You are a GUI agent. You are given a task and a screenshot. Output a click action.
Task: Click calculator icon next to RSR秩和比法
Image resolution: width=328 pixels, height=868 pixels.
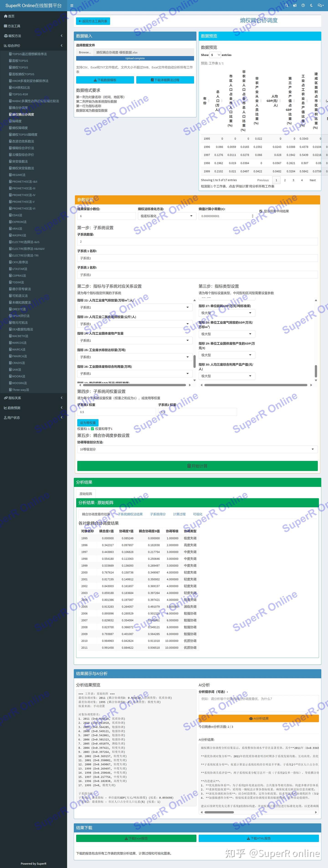pyautogui.click(x=10, y=88)
